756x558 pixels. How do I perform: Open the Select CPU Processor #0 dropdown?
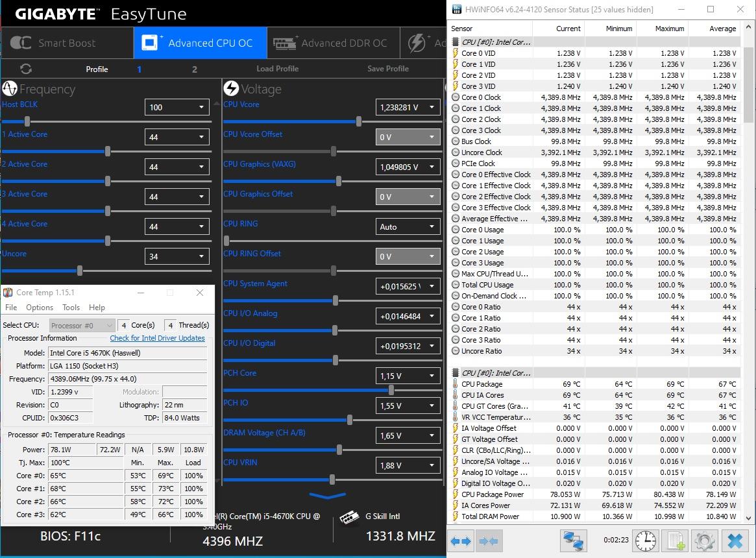click(82, 326)
